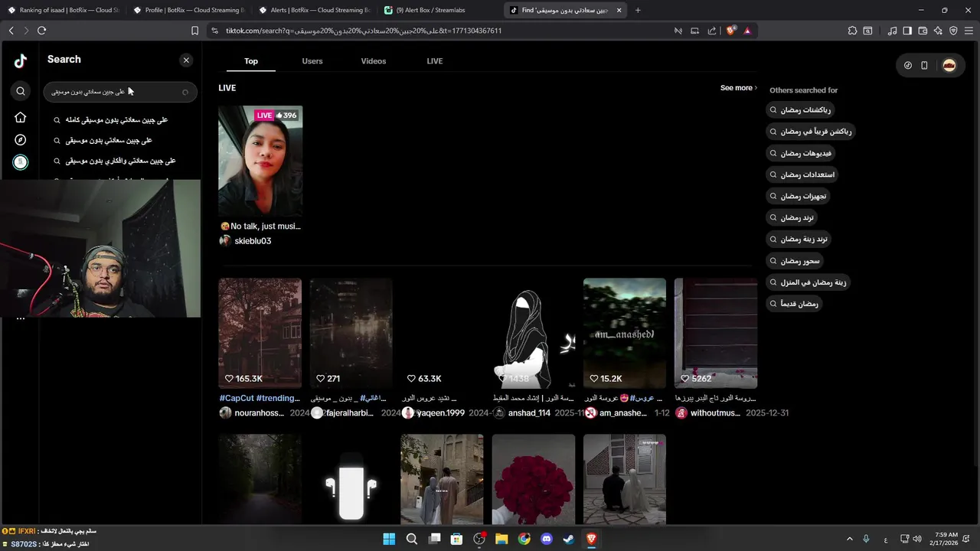Close the active TikTok Find tab

point(619,10)
